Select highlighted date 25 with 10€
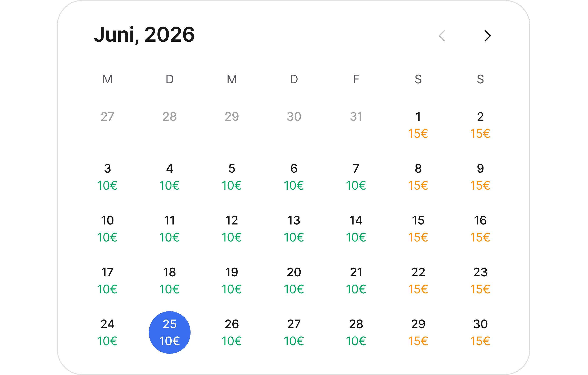Image resolution: width=588 pixels, height=375 pixels. click(x=170, y=332)
